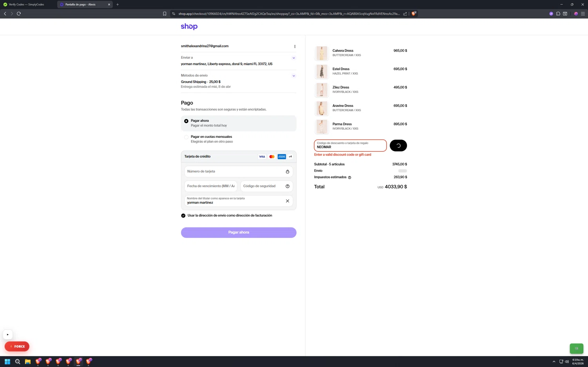The image size is (588, 367).
Task: Show hidden system tray icons
Action: 554,362
